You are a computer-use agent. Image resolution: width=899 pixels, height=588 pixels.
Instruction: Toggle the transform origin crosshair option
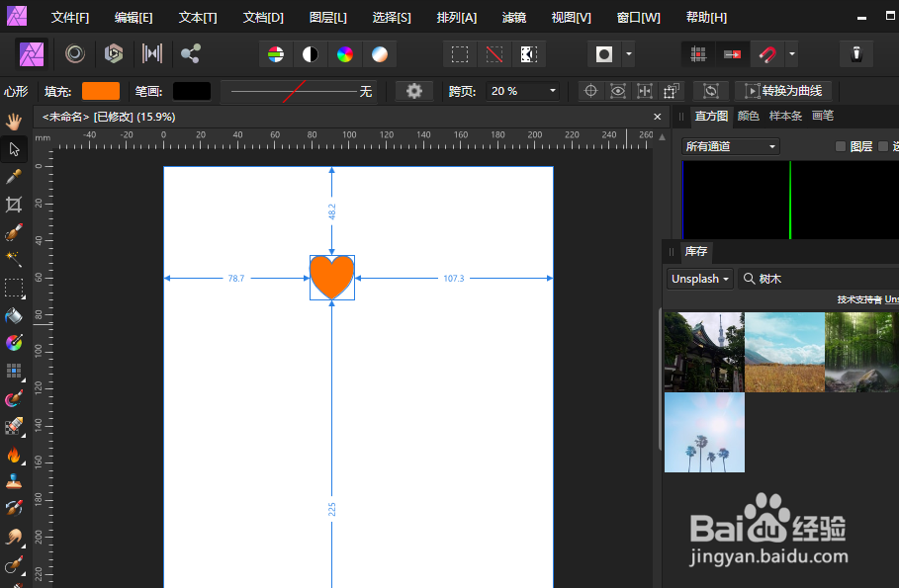click(589, 91)
